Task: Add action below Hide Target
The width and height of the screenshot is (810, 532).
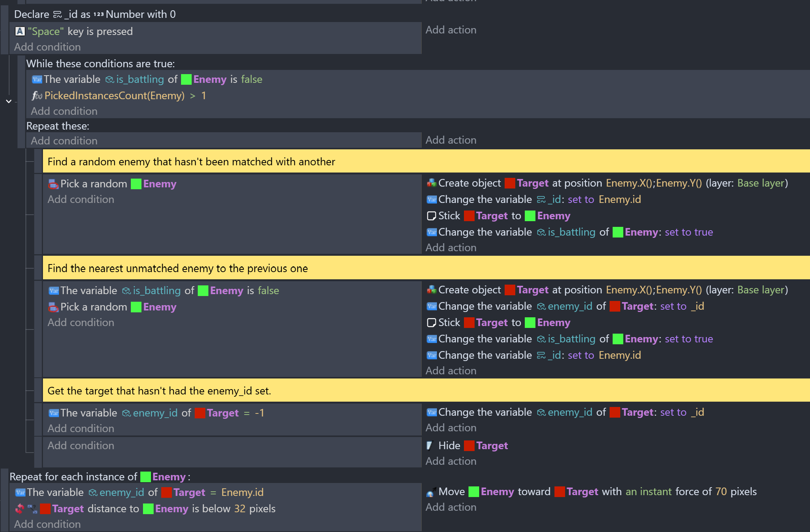Action: point(451,461)
